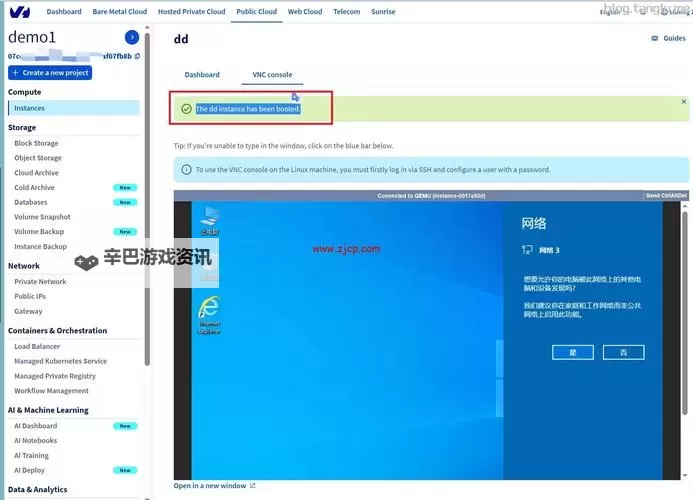Copy the project ID with copy icon
Screen dimensions: 693x500
pos(137,56)
